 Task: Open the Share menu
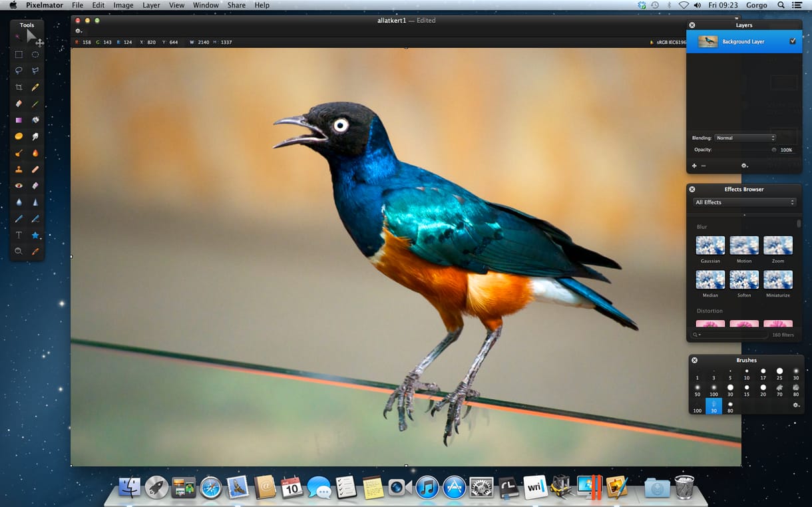236,5
